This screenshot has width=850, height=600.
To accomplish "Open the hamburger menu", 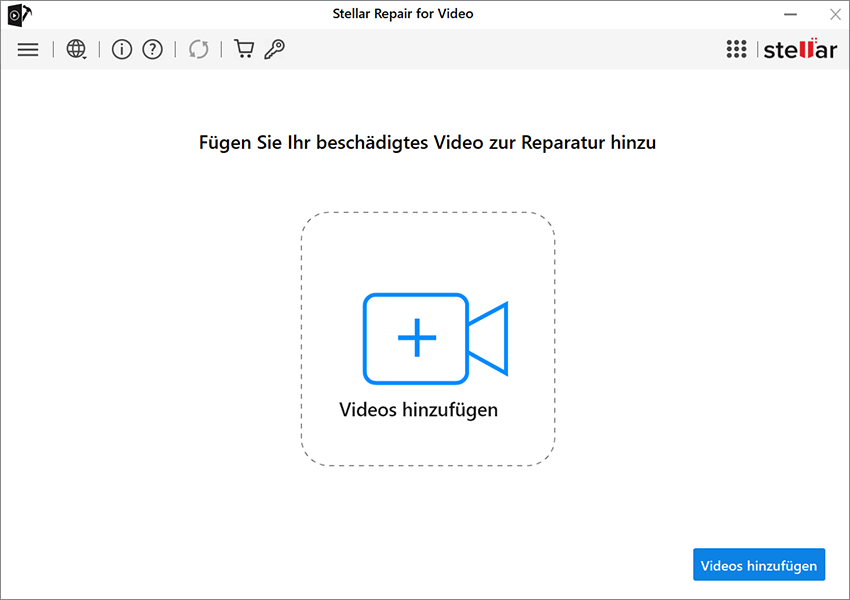I will click(28, 50).
